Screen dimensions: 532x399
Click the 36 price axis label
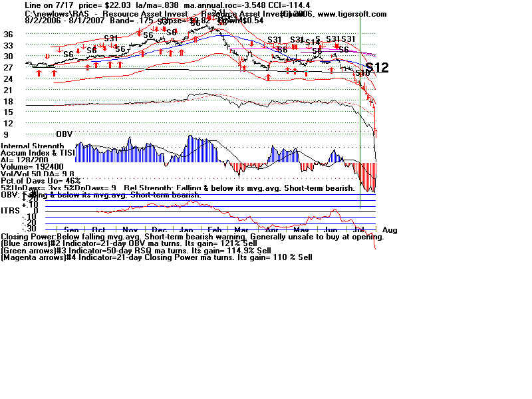9,35
